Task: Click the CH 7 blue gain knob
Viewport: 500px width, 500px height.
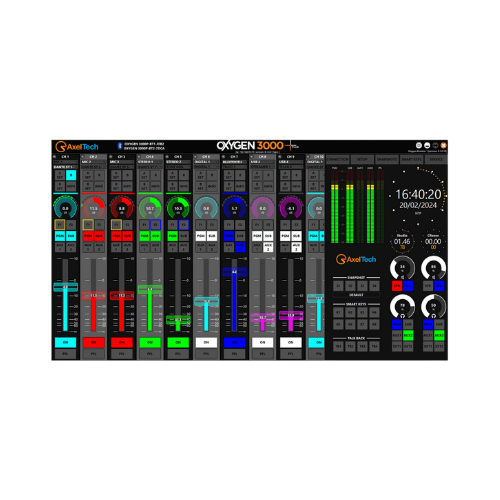Action: pos(234,208)
